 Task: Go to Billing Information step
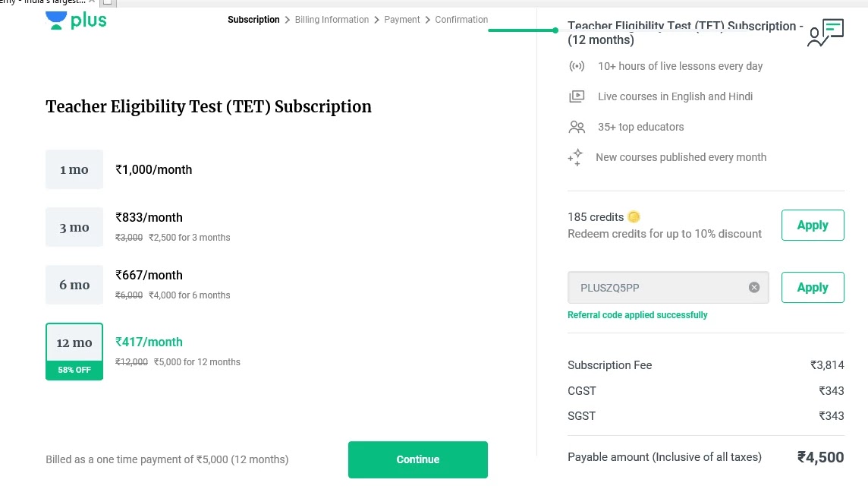point(332,20)
